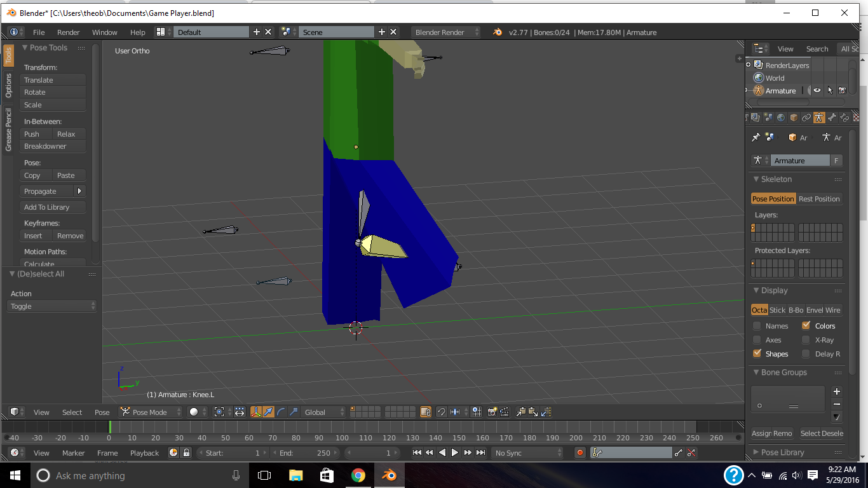Screen dimensions: 868x488
Task: Click the Armature data properties tab icon
Action: coord(818,118)
